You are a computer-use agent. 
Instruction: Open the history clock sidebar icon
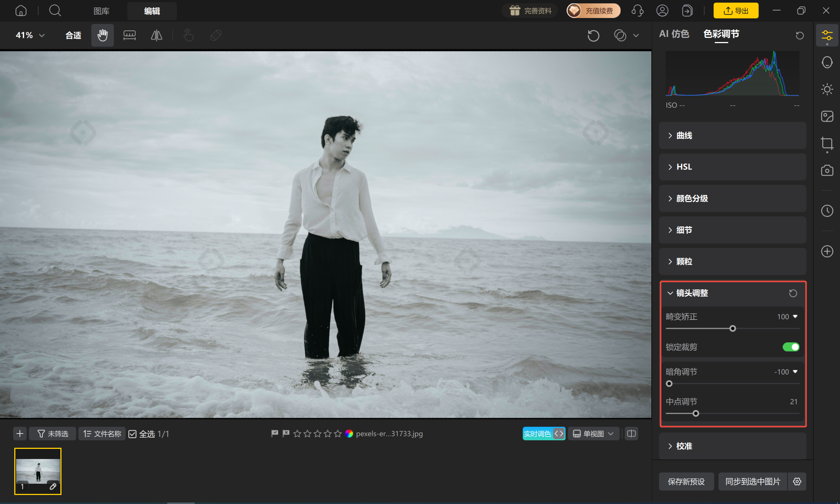pos(827,211)
